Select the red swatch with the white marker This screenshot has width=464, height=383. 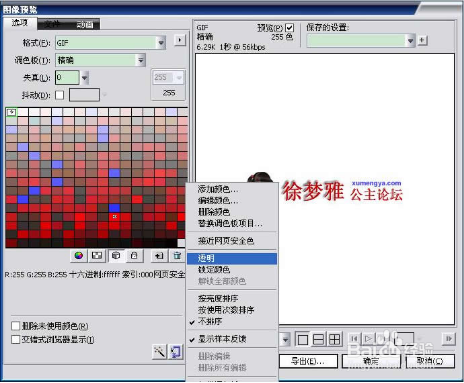(114, 217)
